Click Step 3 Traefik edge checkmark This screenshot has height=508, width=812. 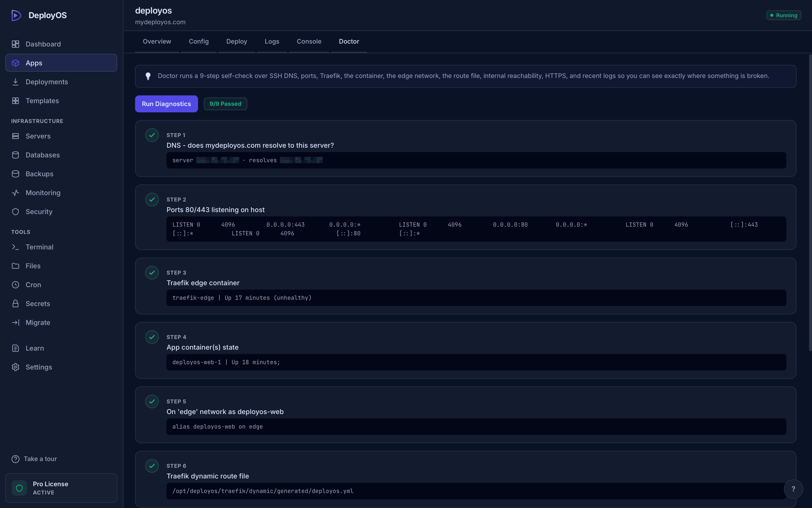click(152, 273)
